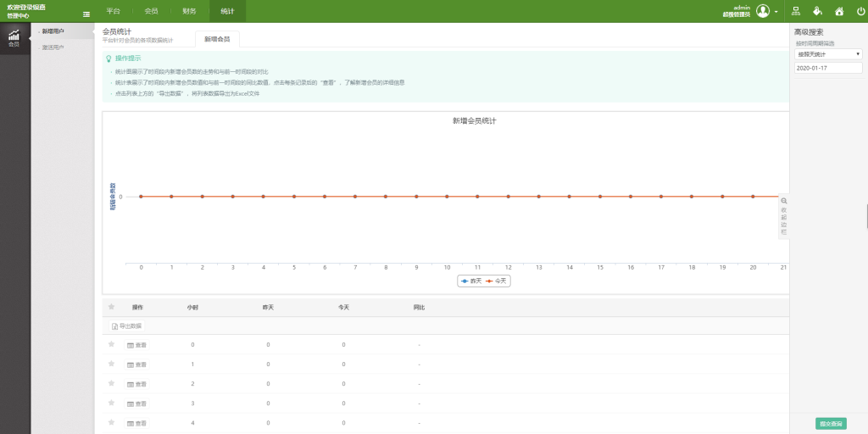Click 提交查询 submit button
Viewport: 868px width, 434px height.
click(830, 423)
